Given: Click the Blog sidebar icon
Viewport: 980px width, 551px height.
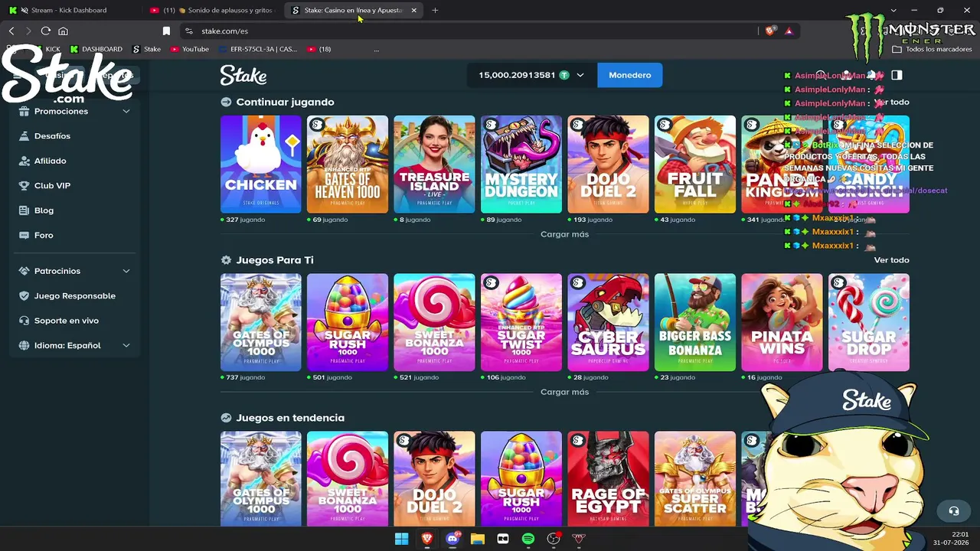Looking at the screenshot, I should pos(24,210).
